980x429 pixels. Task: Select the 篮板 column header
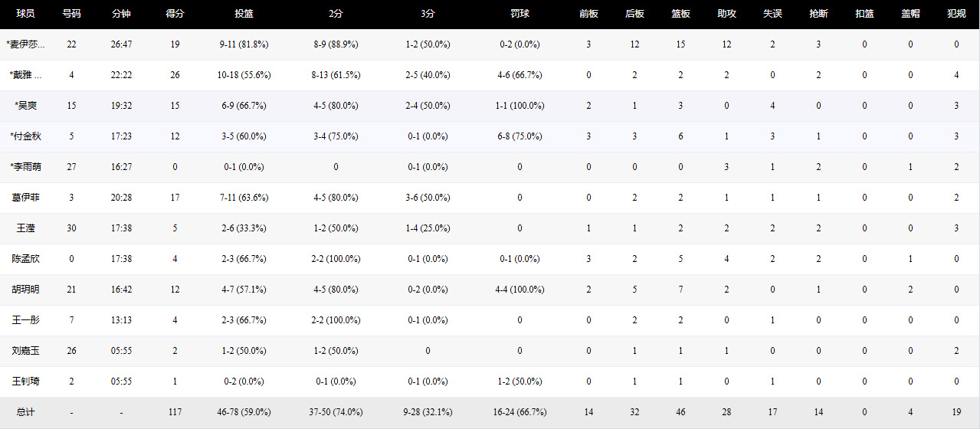[x=680, y=14]
